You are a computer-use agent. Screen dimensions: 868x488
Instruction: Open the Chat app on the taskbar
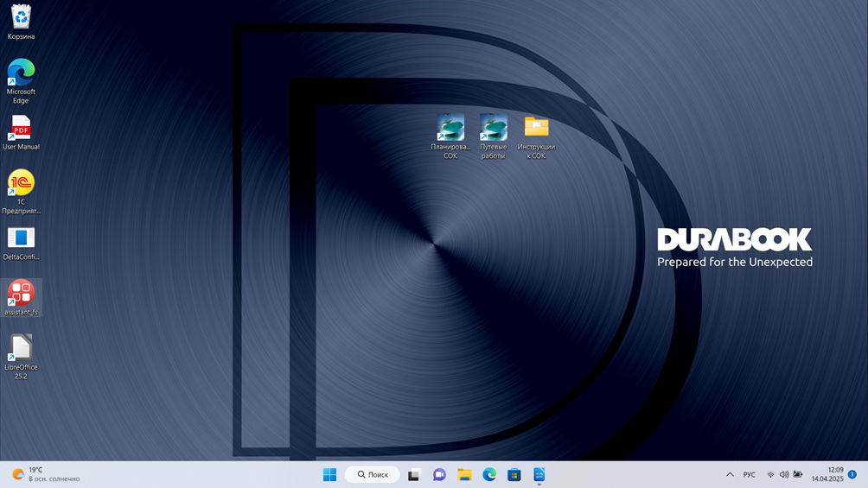[x=439, y=475]
